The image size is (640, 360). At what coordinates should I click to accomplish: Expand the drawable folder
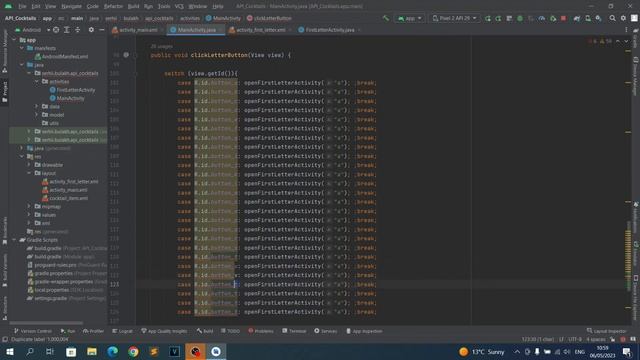click(29, 165)
